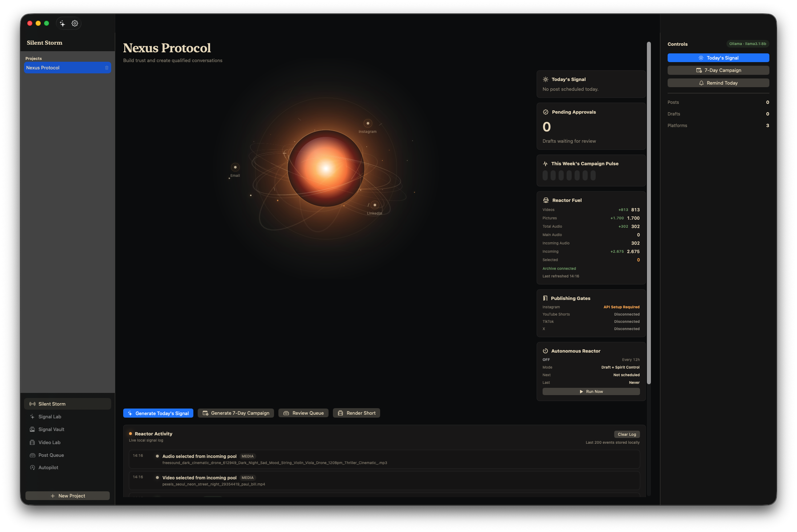Click the Silent Storm broadcast icon
Viewport: 797px width, 532px height.
tap(32, 404)
